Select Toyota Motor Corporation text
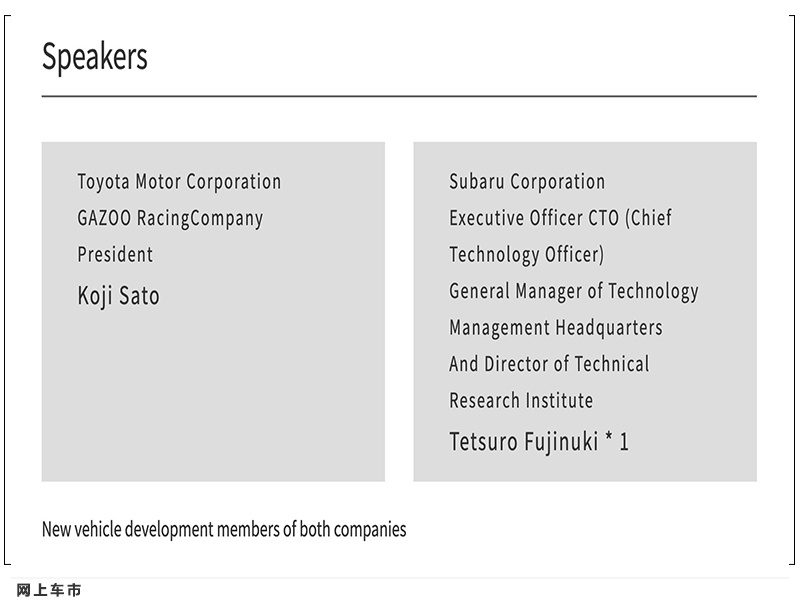 pos(179,182)
